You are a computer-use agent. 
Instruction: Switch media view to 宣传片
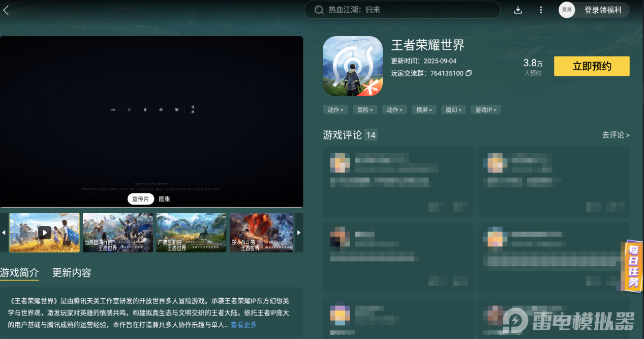140,199
